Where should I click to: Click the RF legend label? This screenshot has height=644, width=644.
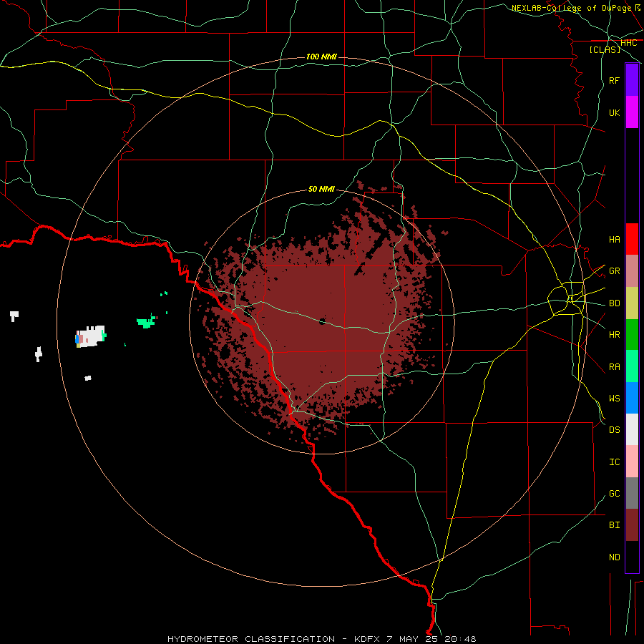[615, 80]
